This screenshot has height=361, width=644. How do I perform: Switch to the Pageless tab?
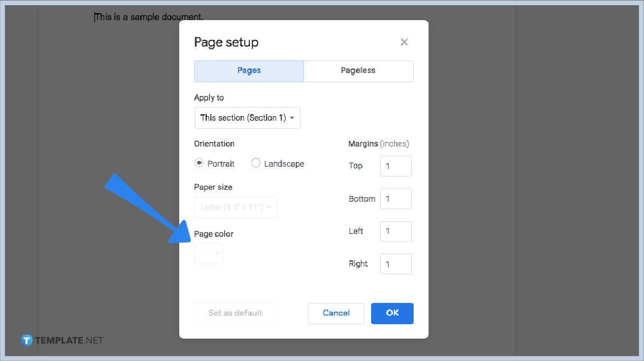(358, 71)
